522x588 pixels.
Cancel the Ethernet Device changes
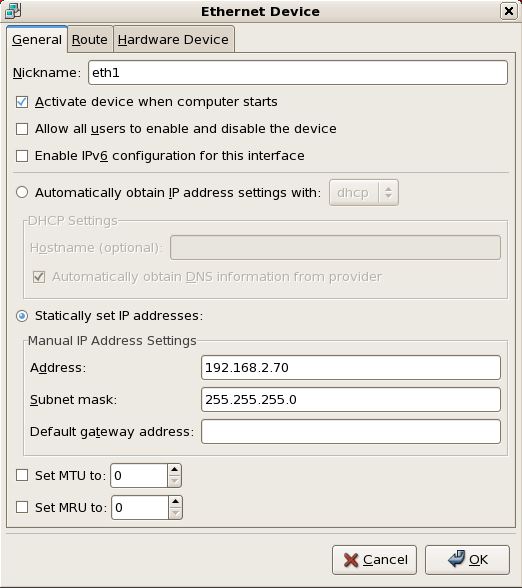click(374, 560)
